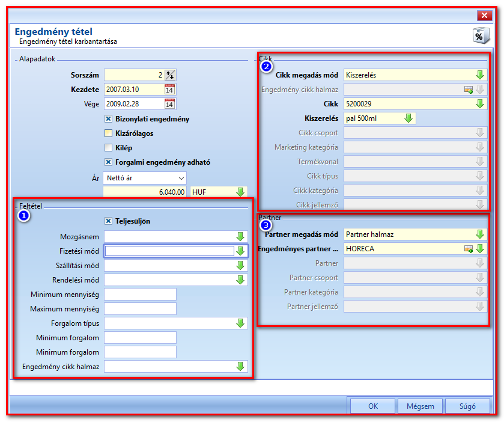The image size is (504, 422).
Task: Click grid-plus icon beside HORECA partner set
Action: pos(469,249)
